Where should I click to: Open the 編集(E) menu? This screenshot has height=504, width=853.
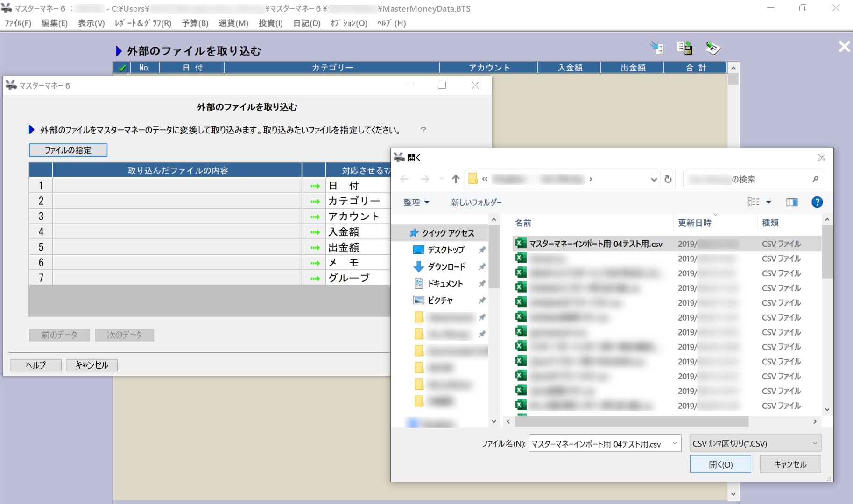coord(54,23)
